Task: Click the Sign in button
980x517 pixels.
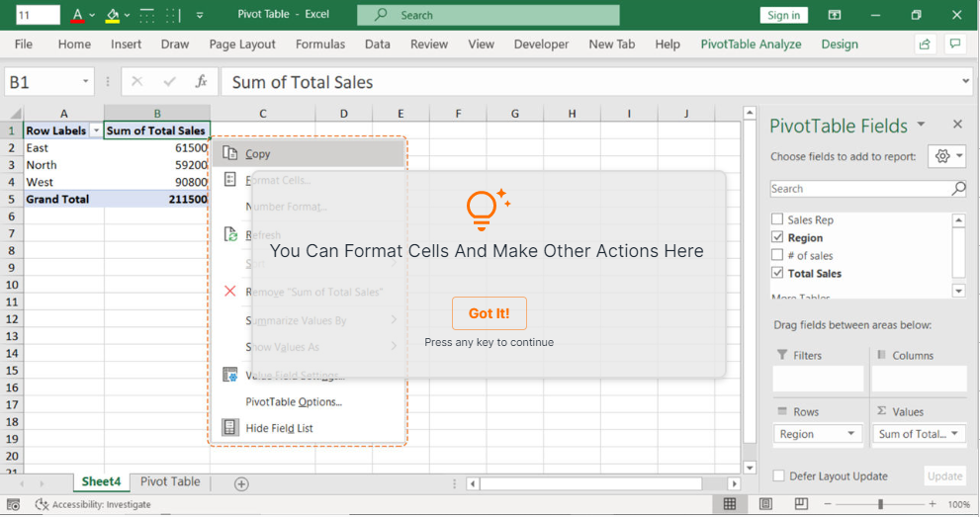Action: tap(784, 15)
